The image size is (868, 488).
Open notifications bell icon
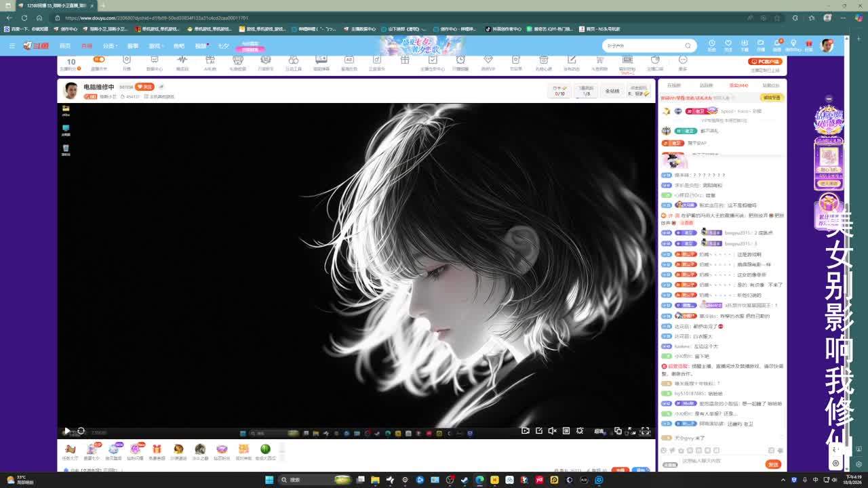point(777,43)
